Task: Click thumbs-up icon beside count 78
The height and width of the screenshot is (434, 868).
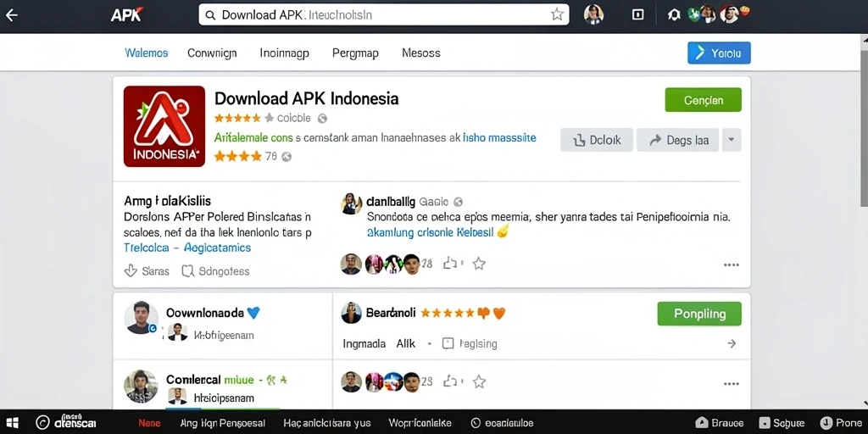Action: tap(449, 264)
